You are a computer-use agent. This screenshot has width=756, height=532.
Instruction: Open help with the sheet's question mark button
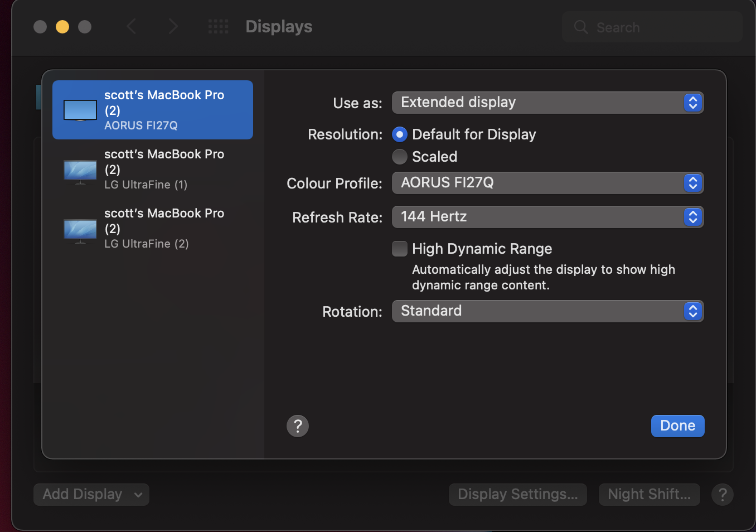click(298, 426)
